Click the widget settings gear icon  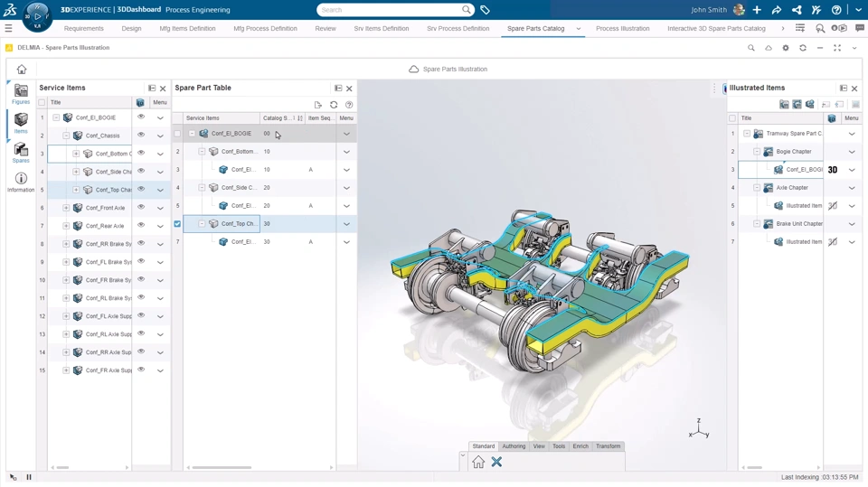786,48
